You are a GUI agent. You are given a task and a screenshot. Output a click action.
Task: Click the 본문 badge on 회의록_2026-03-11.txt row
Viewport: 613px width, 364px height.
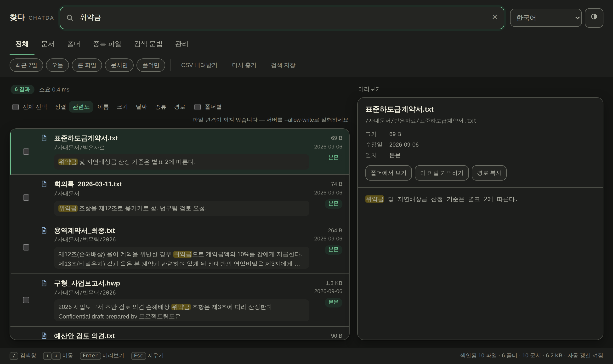pyautogui.click(x=333, y=204)
